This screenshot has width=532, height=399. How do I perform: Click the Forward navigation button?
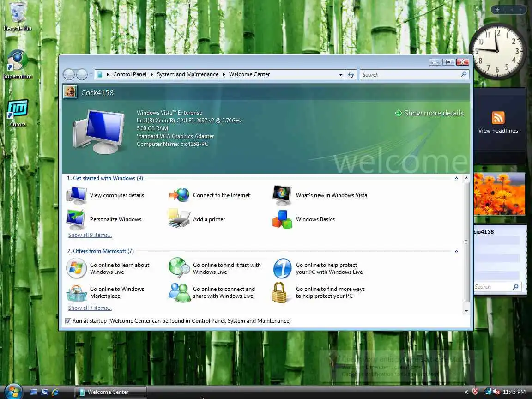pos(82,74)
